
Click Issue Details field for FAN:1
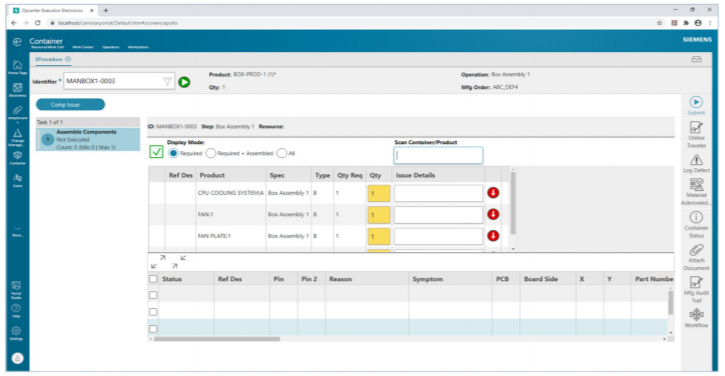coord(438,215)
